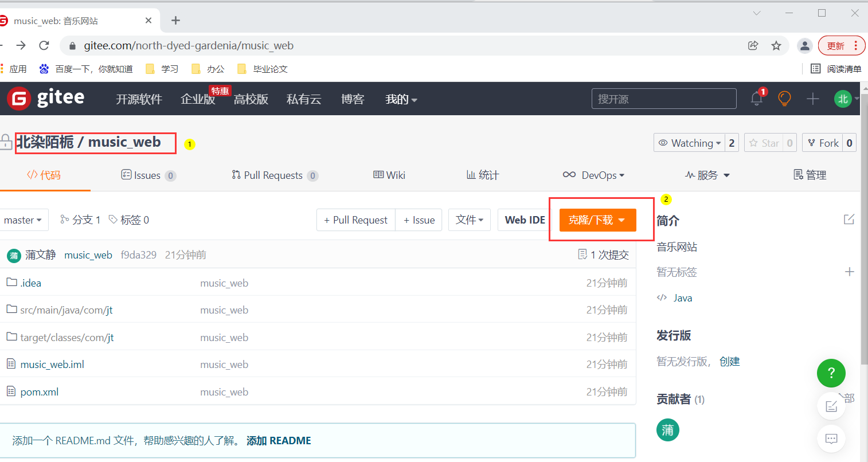The image size is (868, 462).
Task: Expand the DevOps menu
Action: pyautogui.click(x=593, y=175)
